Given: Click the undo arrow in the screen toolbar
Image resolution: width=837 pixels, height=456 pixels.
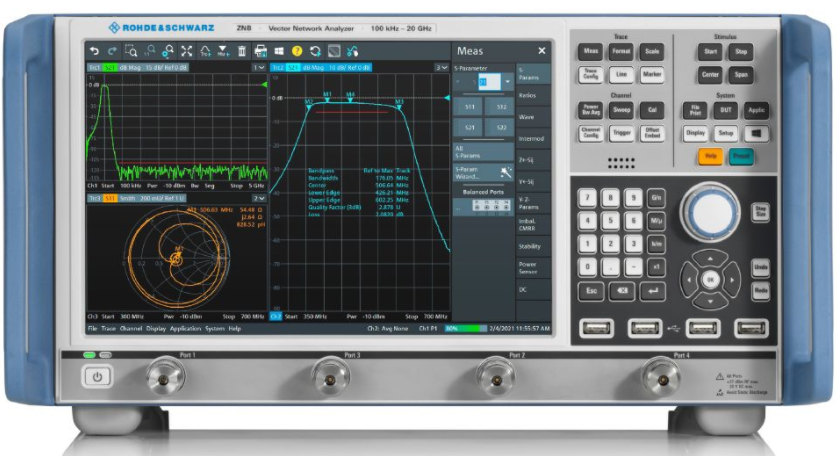Looking at the screenshot, I should pos(94,51).
